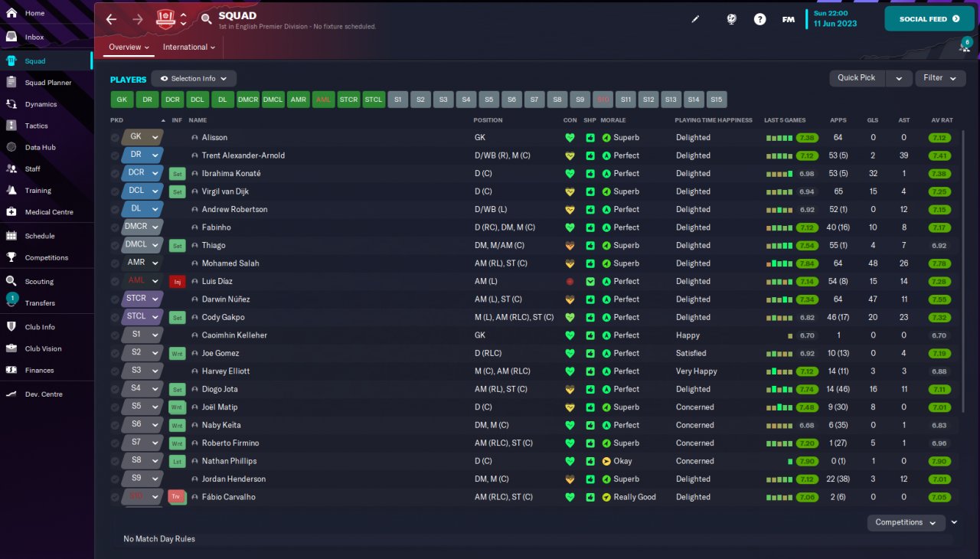Tick the checkbox beside Jordan Henderson
Viewport: 980px width, 559px height.
point(115,479)
